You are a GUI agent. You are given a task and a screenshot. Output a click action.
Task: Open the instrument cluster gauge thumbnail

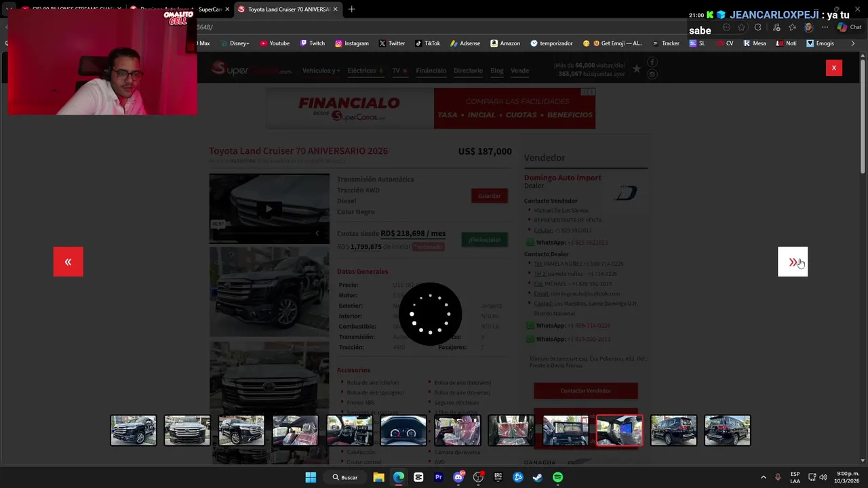403,430
